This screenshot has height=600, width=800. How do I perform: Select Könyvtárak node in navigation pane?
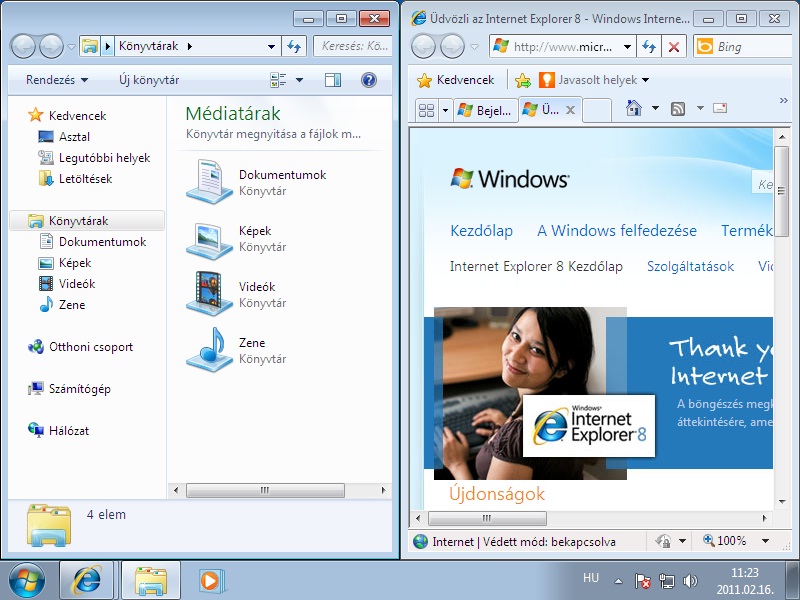[x=87, y=221]
